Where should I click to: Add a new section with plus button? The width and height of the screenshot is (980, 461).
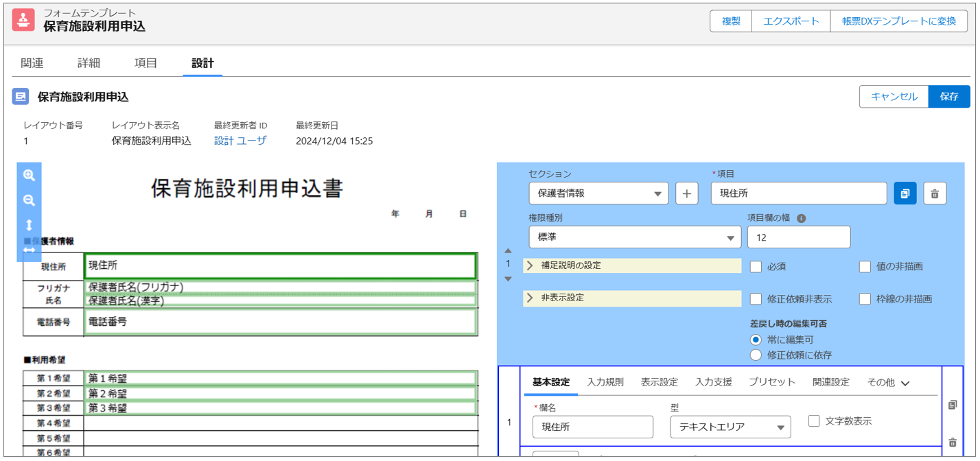click(x=687, y=193)
